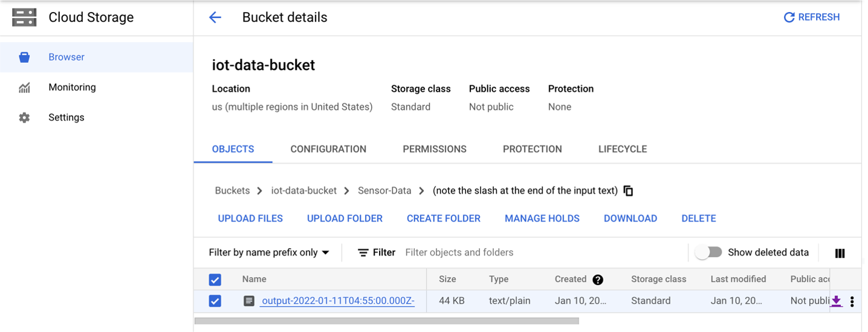Open the column display options icon
This screenshot has height=332, width=868.
[x=840, y=253]
